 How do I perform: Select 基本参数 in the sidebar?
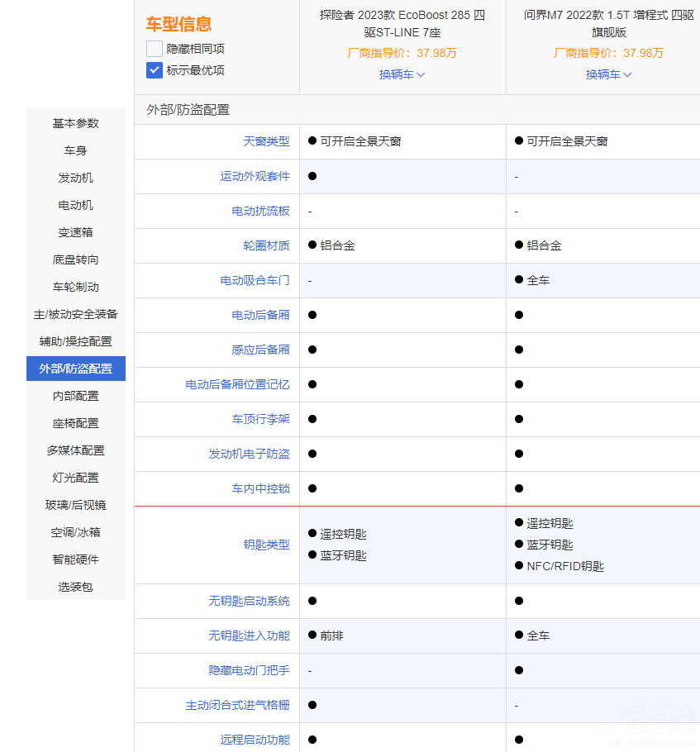coord(76,123)
